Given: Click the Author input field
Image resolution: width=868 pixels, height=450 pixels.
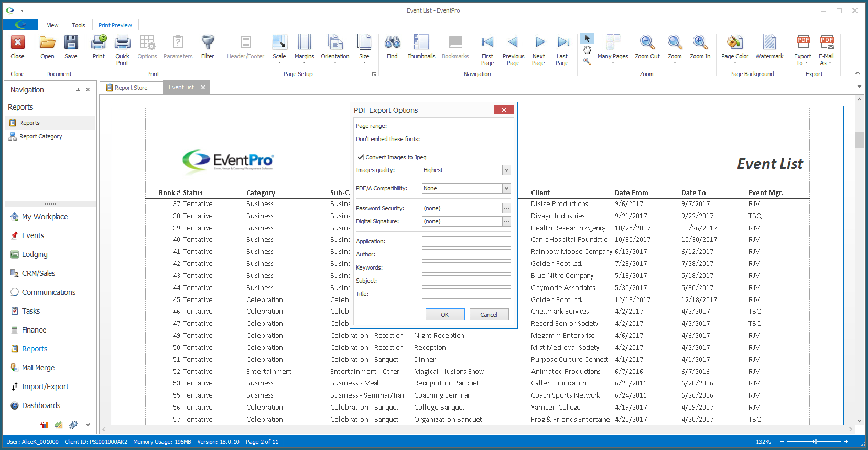Looking at the screenshot, I should pos(466,254).
